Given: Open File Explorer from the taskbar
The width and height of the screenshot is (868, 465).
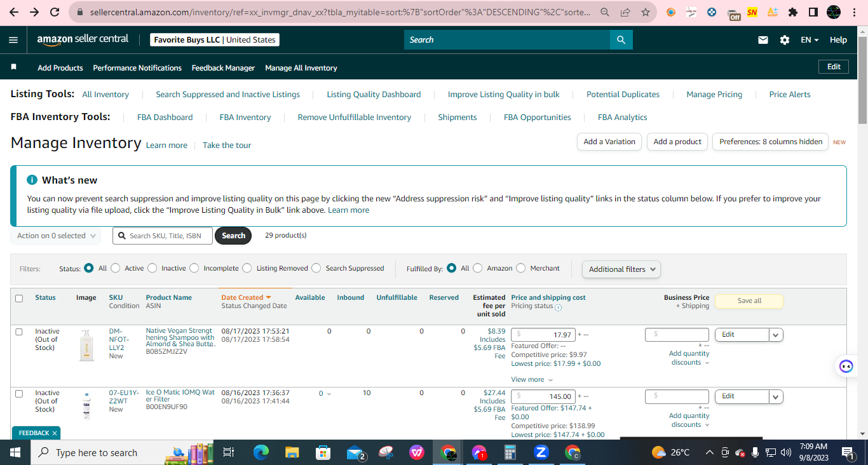Looking at the screenshot, I should coord(292,452).
